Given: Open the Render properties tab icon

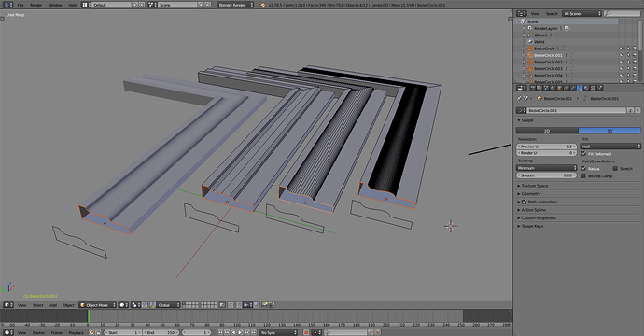Looking at the screenshot, I should [533, 88].
